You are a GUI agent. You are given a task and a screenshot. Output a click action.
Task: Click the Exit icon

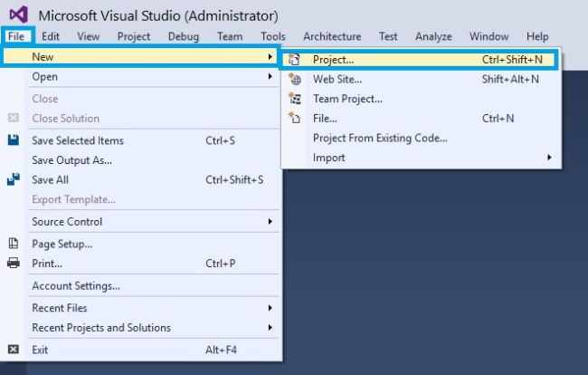click(x=14, y=349)
